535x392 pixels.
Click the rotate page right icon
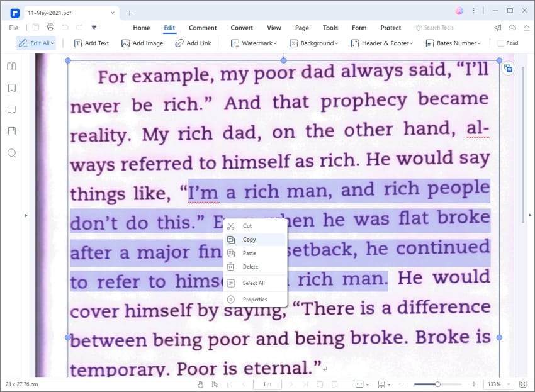pyautogui.click(x=335, y=384)
